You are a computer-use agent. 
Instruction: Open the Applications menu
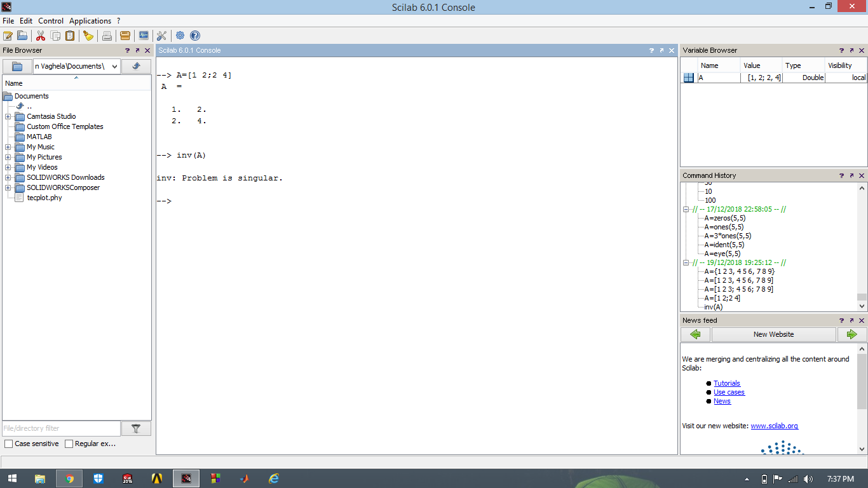[x=90, y=21]
